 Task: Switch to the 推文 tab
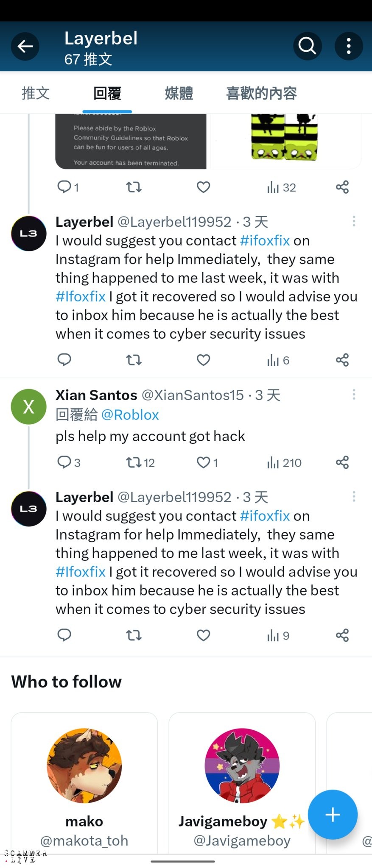coord(36,93)
